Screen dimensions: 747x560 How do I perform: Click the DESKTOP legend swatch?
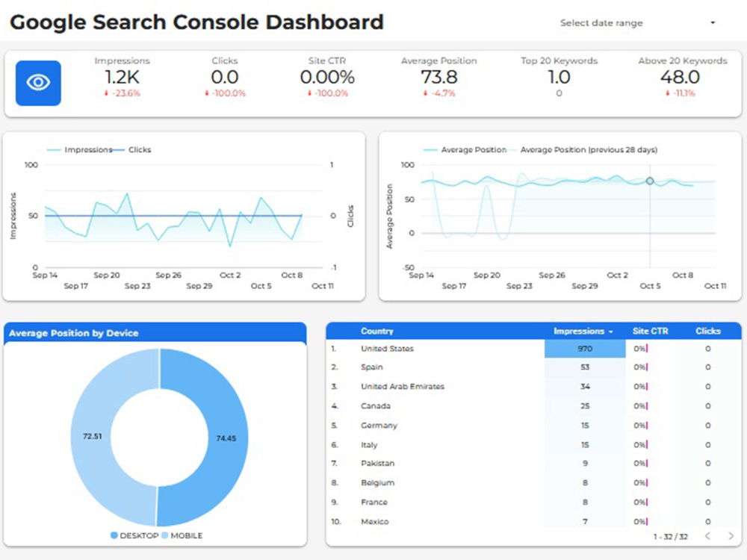click(x=114, y=535)
